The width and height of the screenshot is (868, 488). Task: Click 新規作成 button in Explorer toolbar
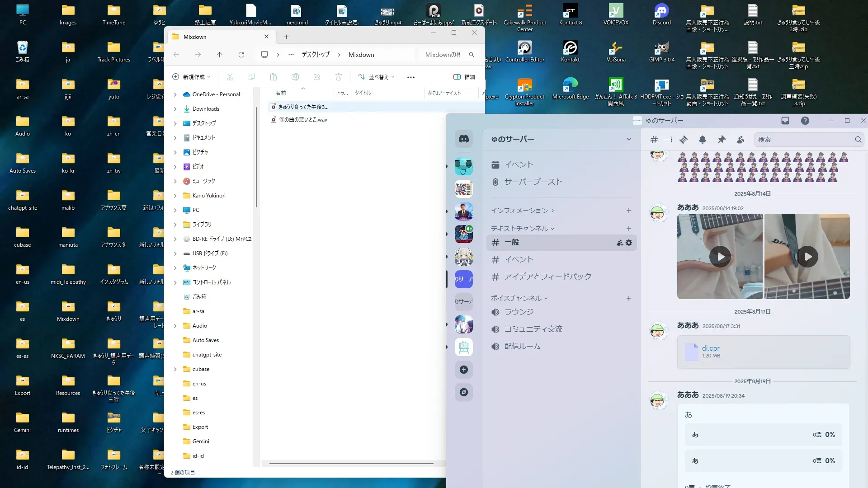192,77
